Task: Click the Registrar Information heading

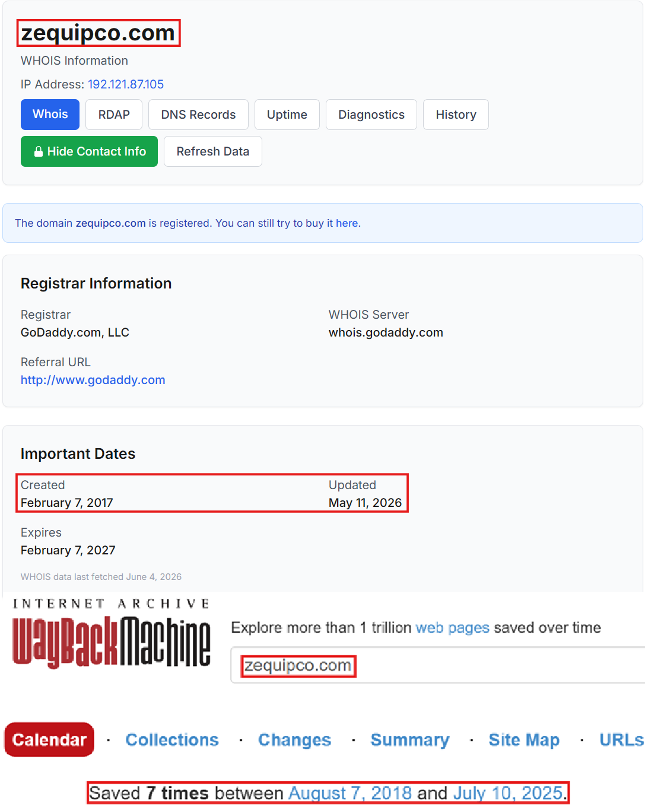Action: 96,283
